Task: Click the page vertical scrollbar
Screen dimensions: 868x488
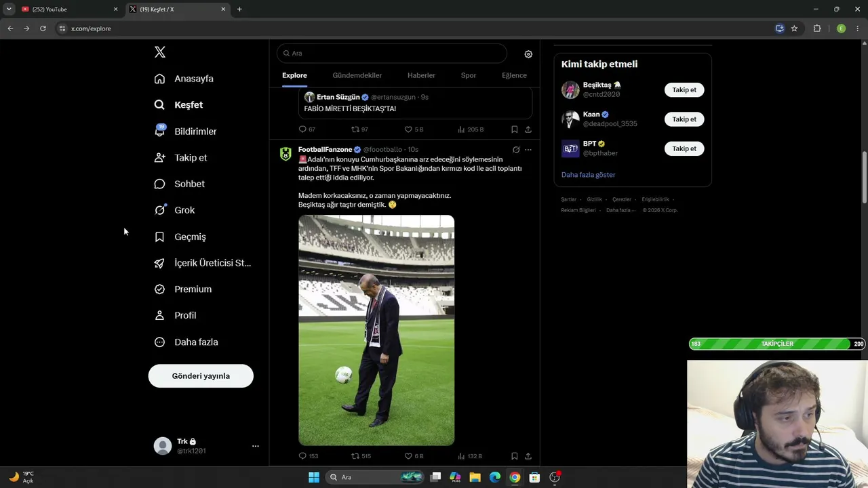Action: (865, 178)
